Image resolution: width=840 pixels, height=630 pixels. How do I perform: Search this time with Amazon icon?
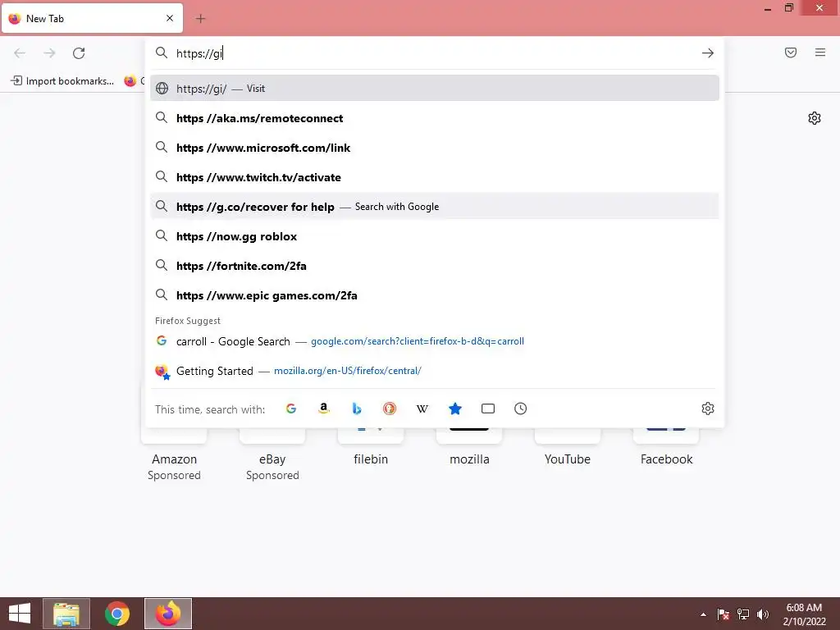pos(323,409)
